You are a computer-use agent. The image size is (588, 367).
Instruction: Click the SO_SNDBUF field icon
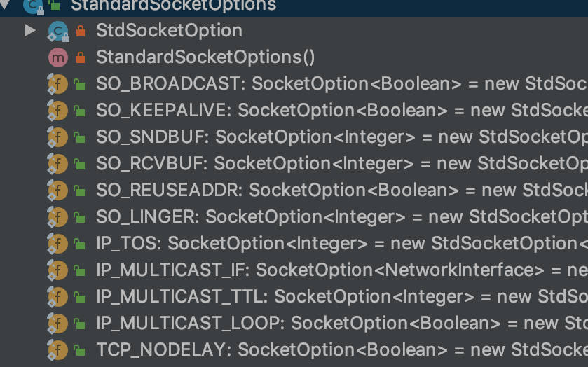tap(57, 137)
